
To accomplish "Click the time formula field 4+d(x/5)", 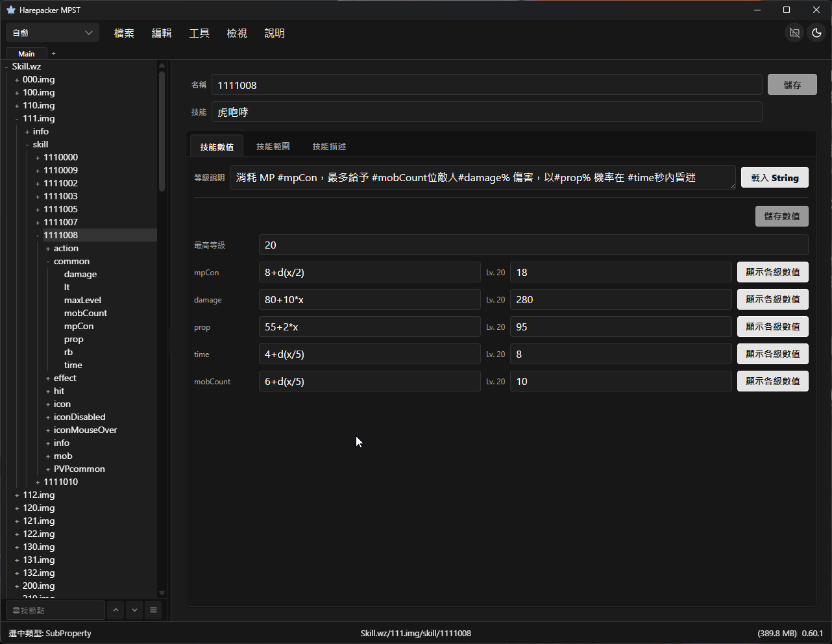I will [370, 354].
